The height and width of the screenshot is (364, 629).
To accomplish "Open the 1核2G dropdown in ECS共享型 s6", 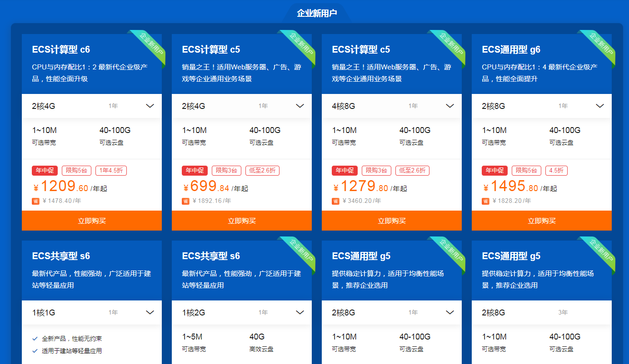I will tap(242, 312).
